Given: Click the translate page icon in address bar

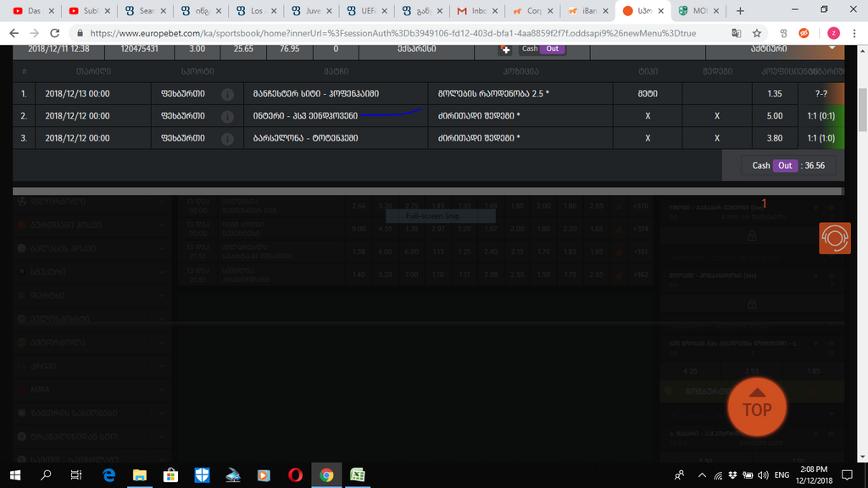Looking at the screenshot, I should (737, 33).
